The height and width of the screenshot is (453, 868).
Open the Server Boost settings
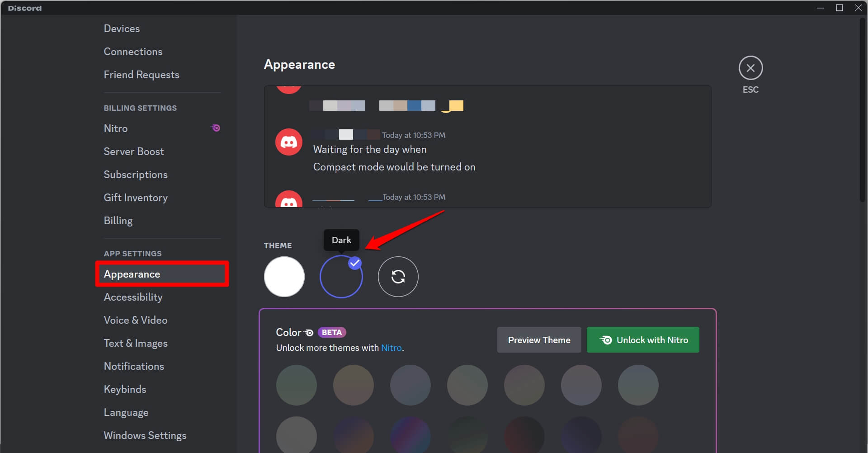pos(134,151)
